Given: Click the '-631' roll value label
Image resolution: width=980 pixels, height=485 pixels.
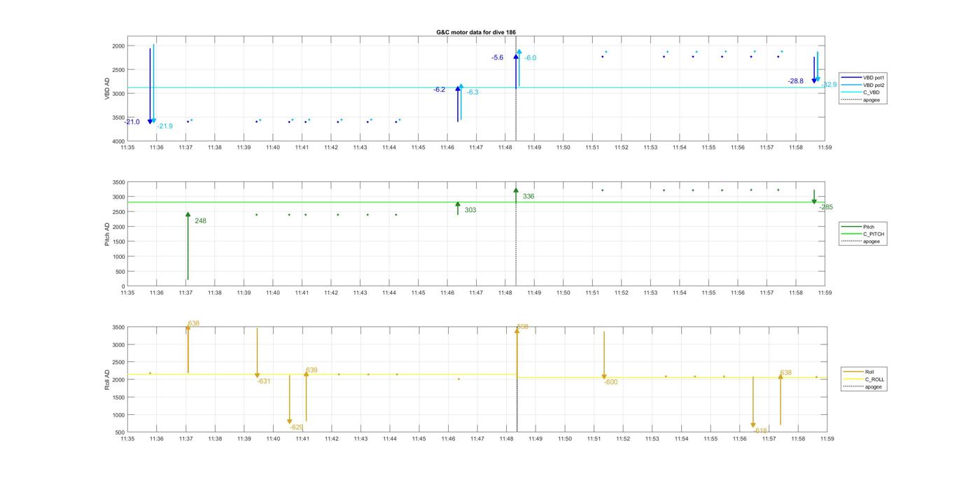Looking at the screenshot, I should (264, 381).
